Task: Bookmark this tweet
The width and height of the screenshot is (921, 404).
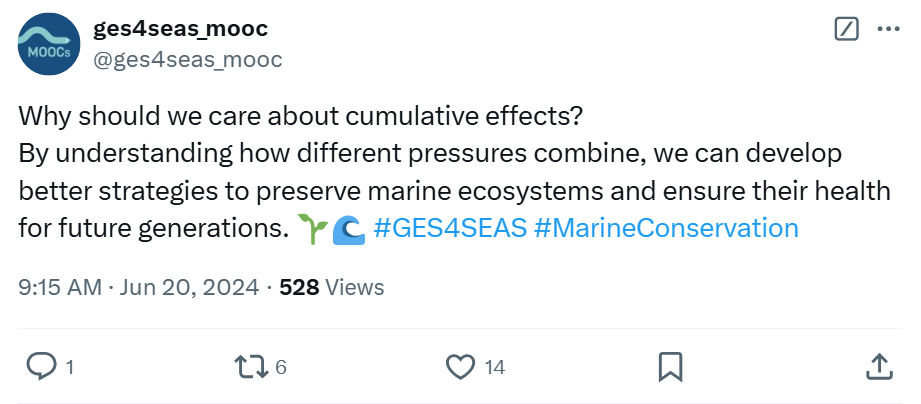Action: [x=671, y=367]
